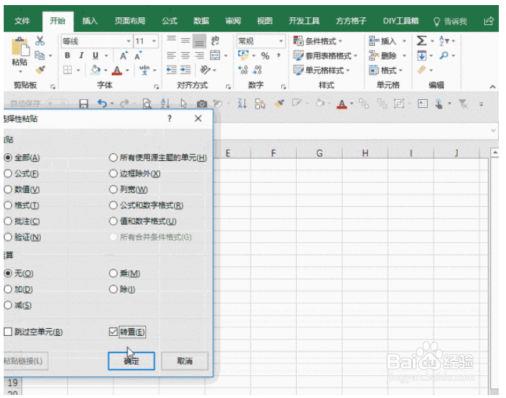Open the font name dropdown
Screen dimensions: 506x398
coord(128,41)
